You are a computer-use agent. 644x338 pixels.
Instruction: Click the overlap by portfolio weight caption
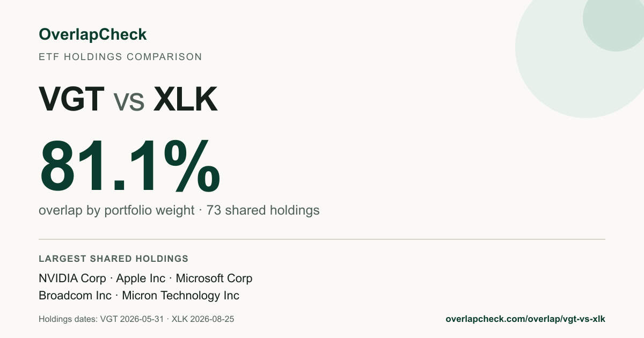point(116,210)
